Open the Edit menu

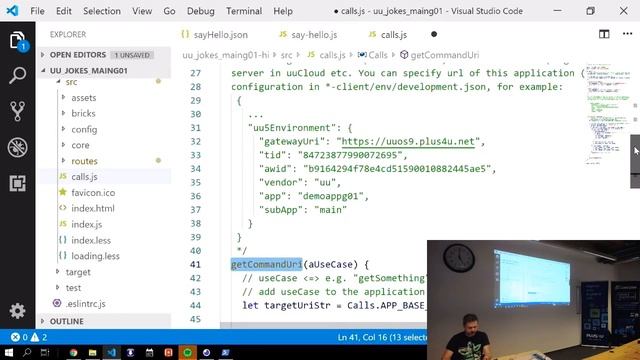pyautogui.click(x=64, y=11)
